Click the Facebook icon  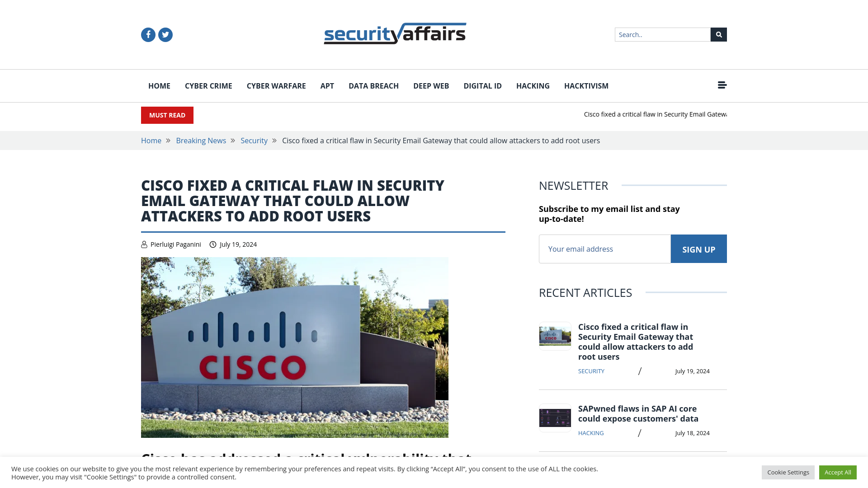(x=148, y=34)
